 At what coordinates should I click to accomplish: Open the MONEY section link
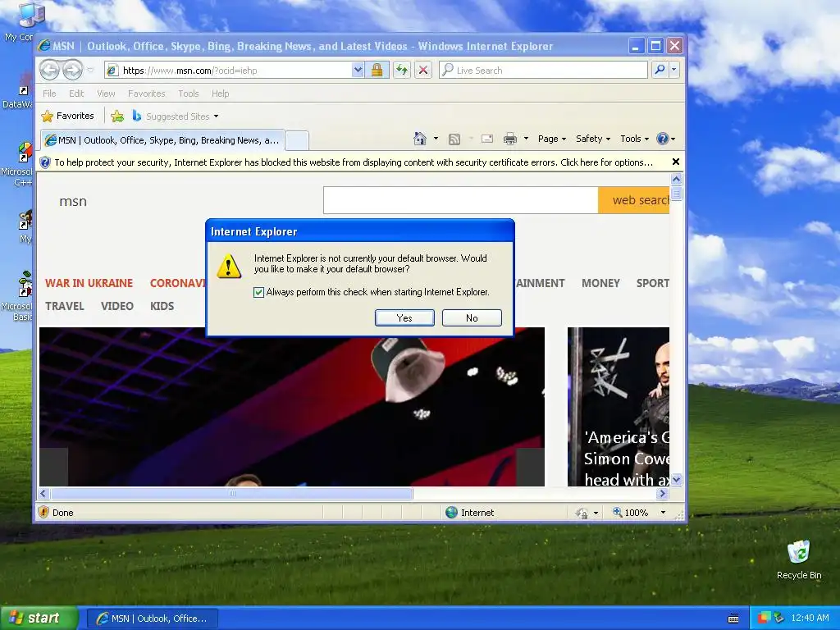tap(600, 283)
